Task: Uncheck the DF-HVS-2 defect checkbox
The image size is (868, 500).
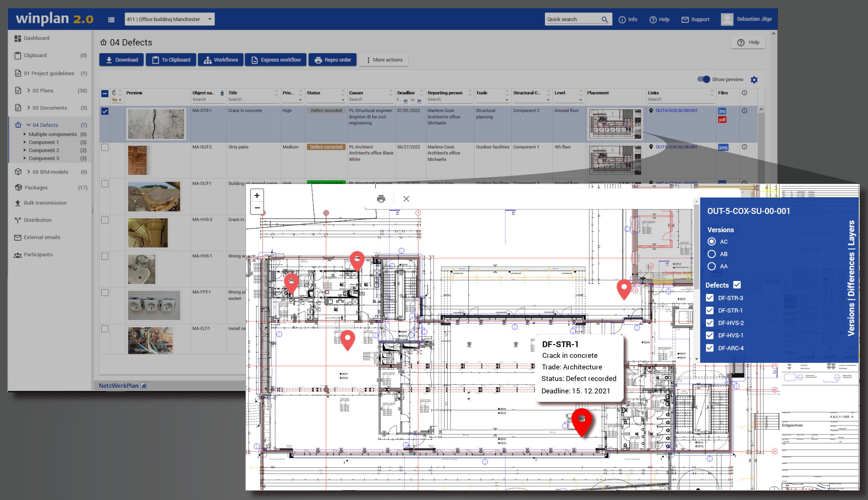Action: (x=710, y=323)
